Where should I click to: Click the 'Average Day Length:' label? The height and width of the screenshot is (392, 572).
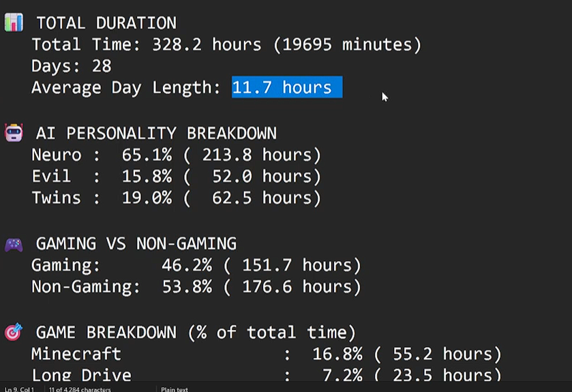(x=126, y=88)
